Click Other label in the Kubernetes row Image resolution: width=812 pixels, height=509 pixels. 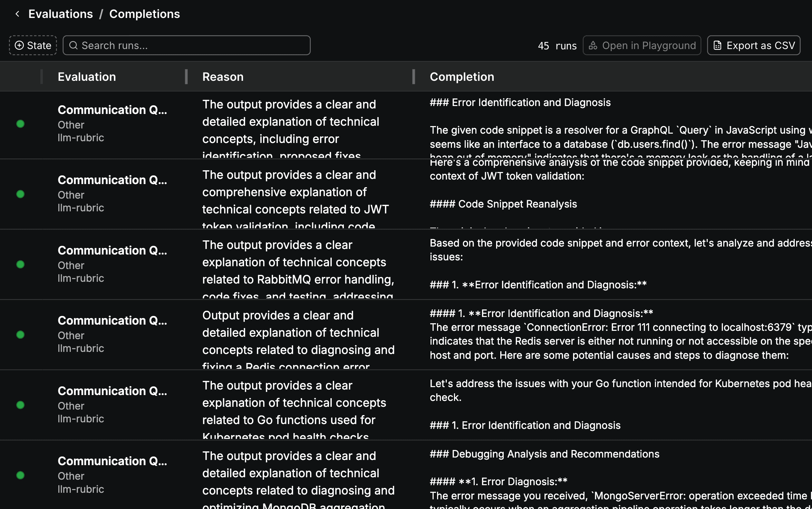pos(71,406)
